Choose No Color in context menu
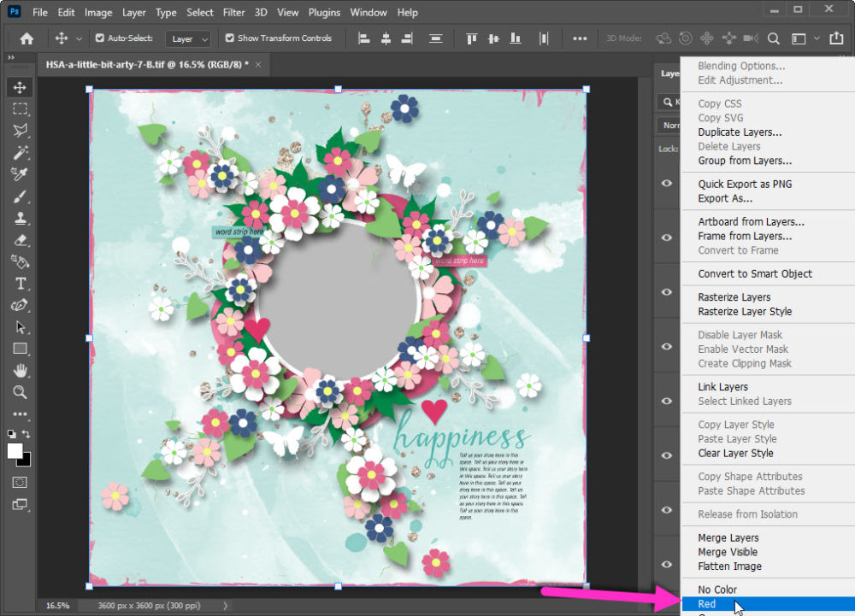The image size is (855, 616). (769, 590)
